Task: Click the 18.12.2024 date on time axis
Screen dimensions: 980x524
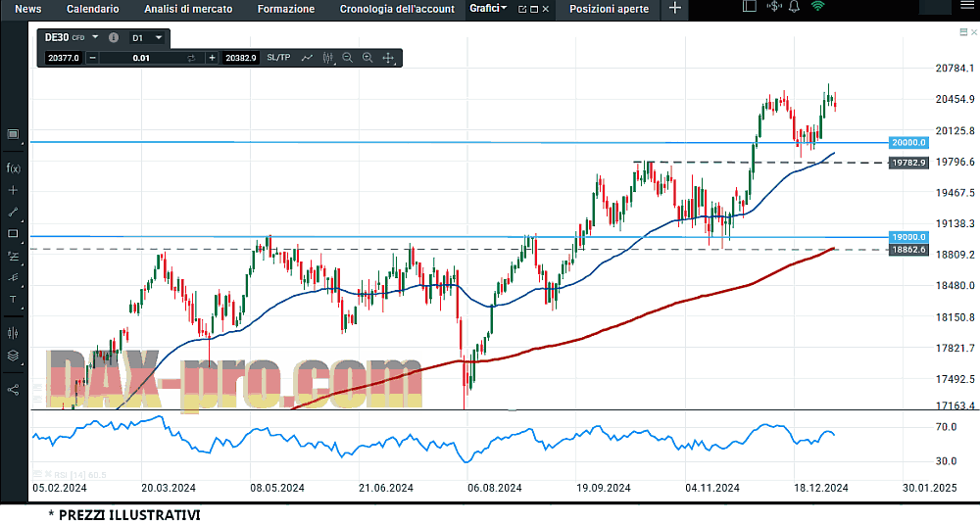Action: click(820, 488)
